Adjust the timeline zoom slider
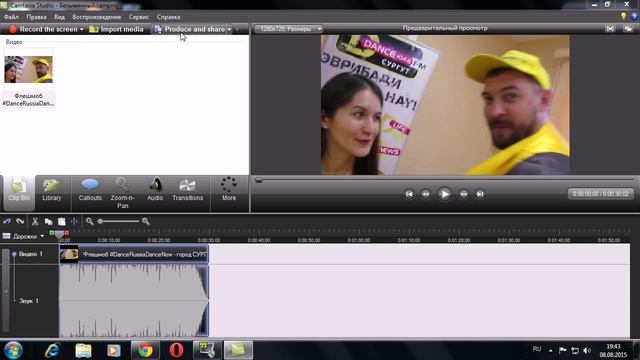 (x=100, y=221)
